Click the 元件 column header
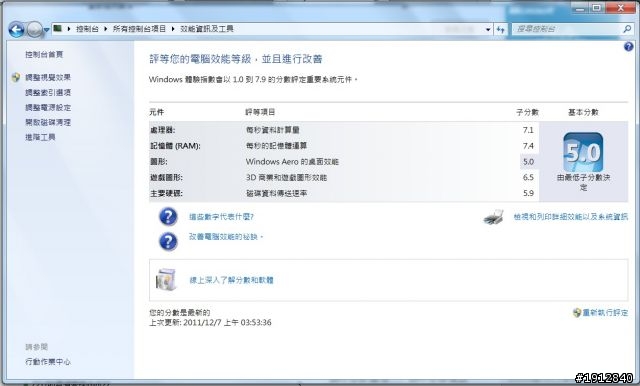The height and width of the screenshot is (386, 640). pyautogui.click(x=157, y=112)
